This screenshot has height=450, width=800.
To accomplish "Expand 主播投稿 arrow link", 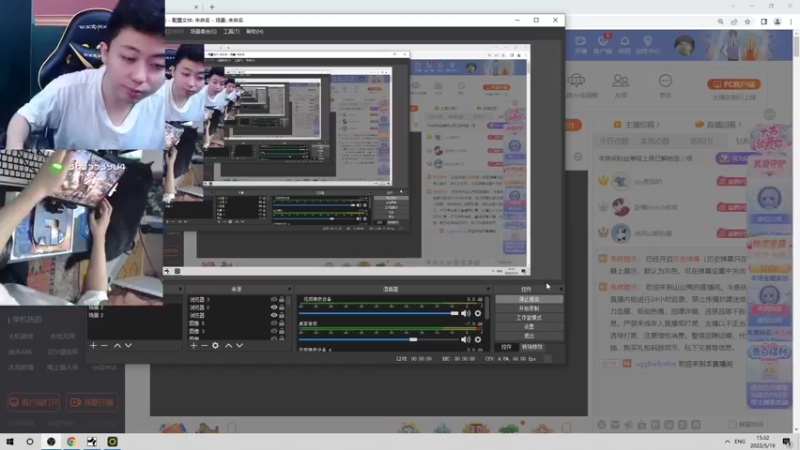I will [x=641, y=124].
